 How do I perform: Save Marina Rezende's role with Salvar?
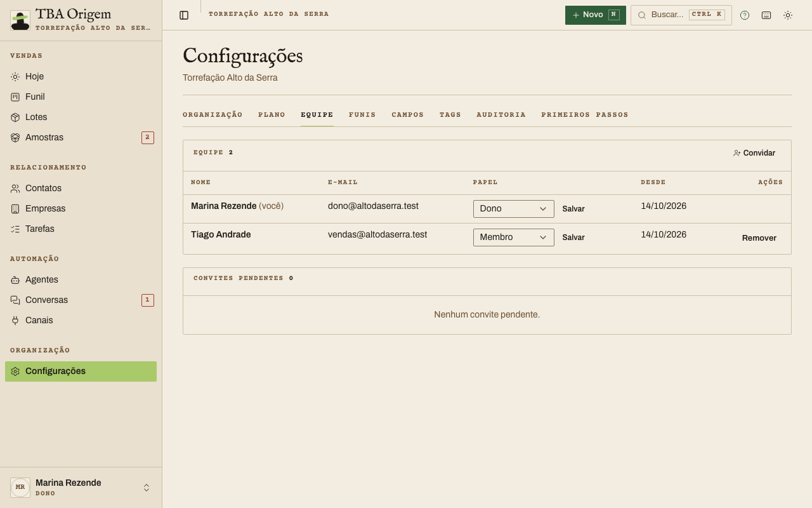click(x=573, y=209)
